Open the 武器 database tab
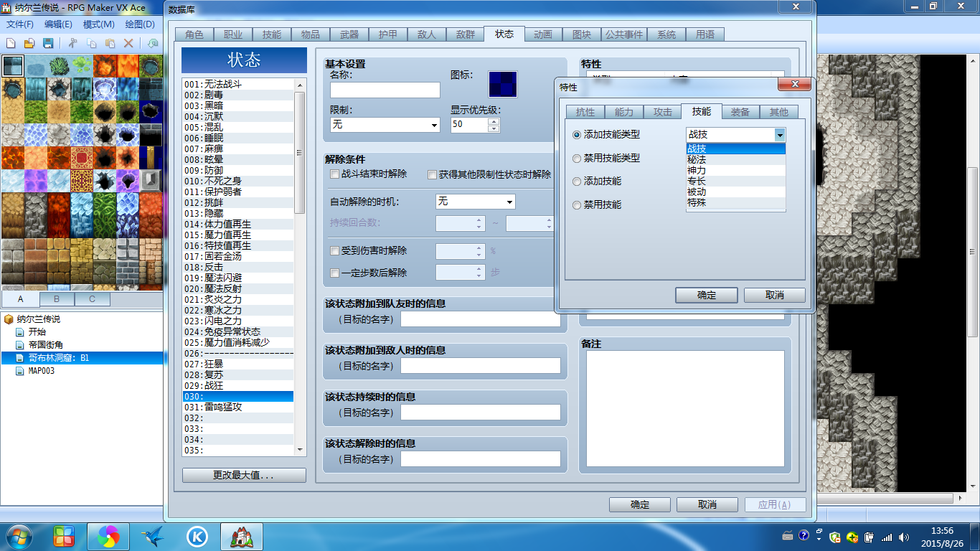 coord(349,34)
